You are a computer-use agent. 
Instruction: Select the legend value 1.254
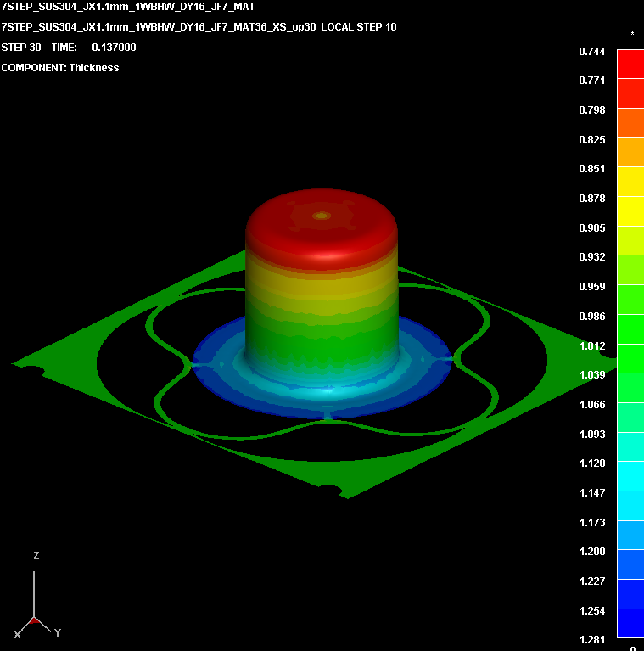tap(592, 611)
